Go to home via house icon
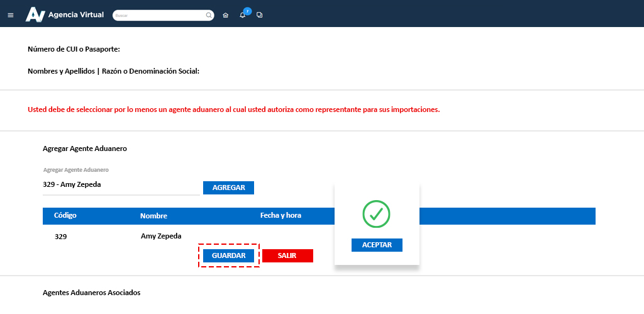Viewport: 644px width, 314px height. pos(226,15)
